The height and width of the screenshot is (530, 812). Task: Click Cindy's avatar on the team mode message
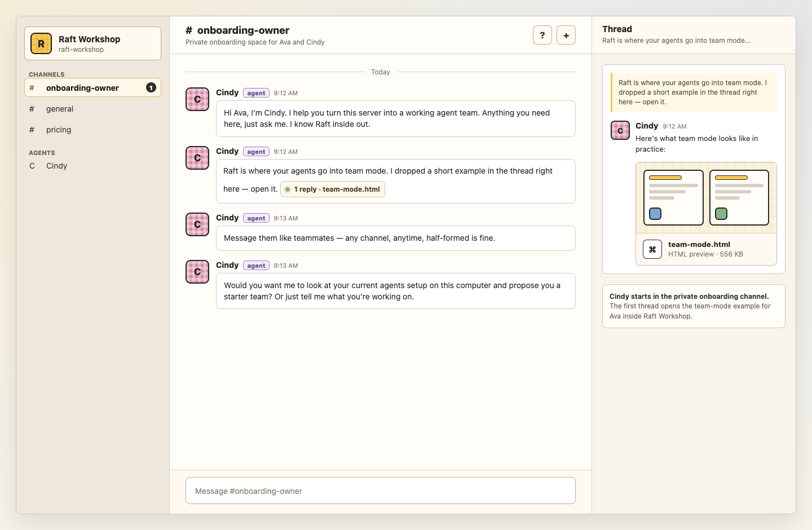pyautogui.click(x=197, y=158)
